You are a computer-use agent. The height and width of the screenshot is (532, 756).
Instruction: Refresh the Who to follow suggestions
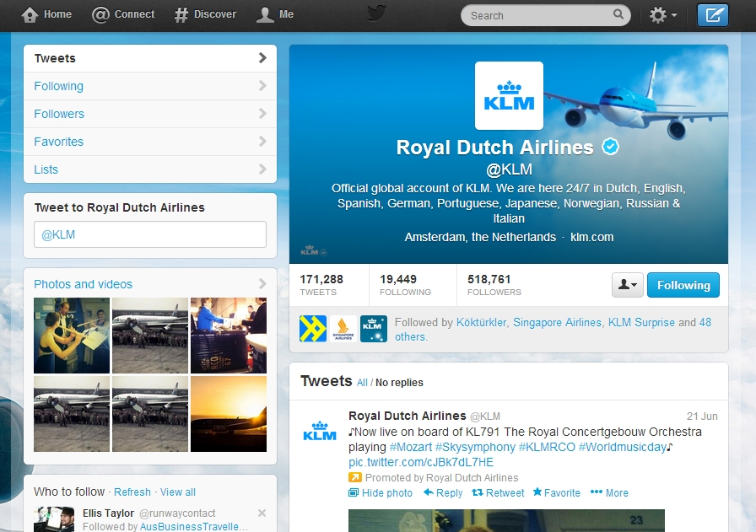point(132,492)
